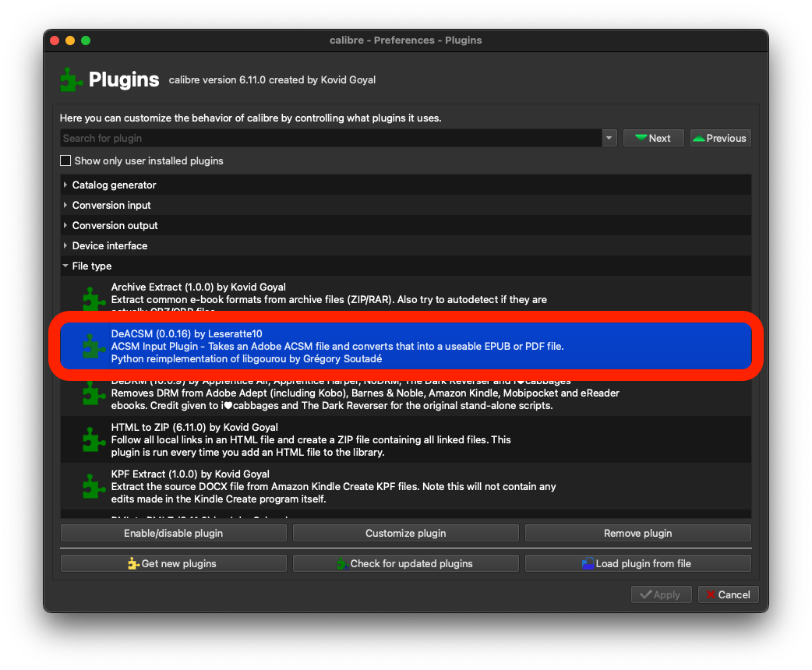Image resolution: width=812 pixels, height=670 pixels.
Task: Open Customize plugin dialog
Action: 405,533
